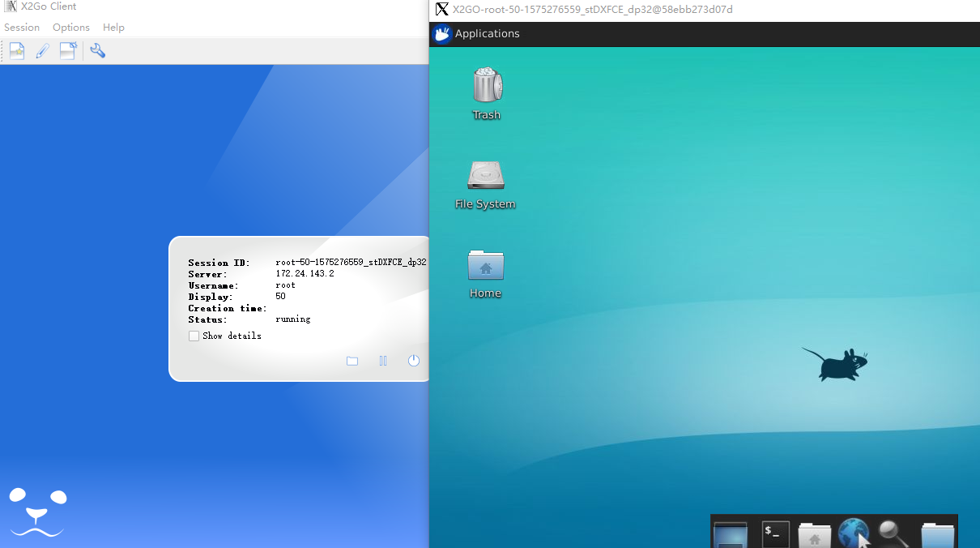Open the Help menu in X2Go Client
This screenshot has height=548, width=980.
[x=113, y=27]
